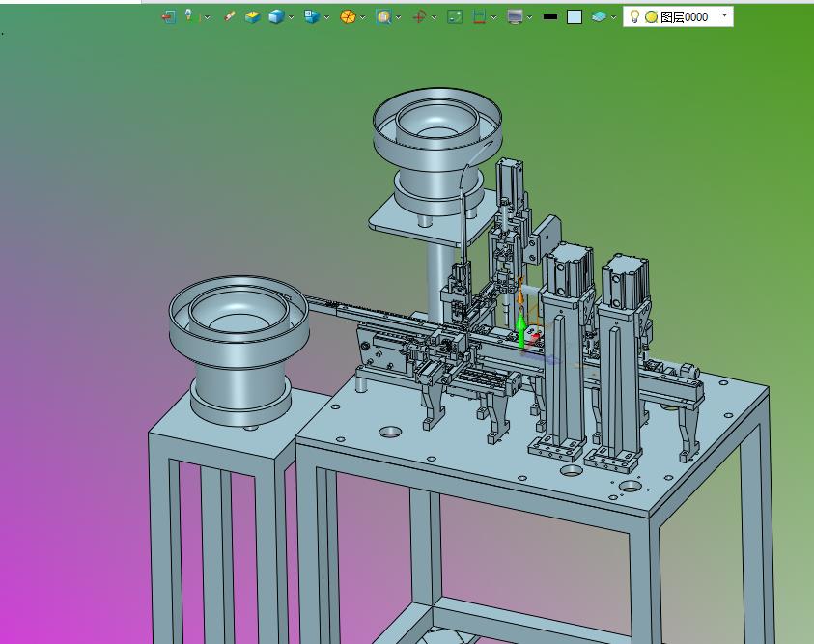Expand the arrow beside the magnifier icon
This screenshot has height=644, width=814.
pyautogui.click(x=398, y=17)
